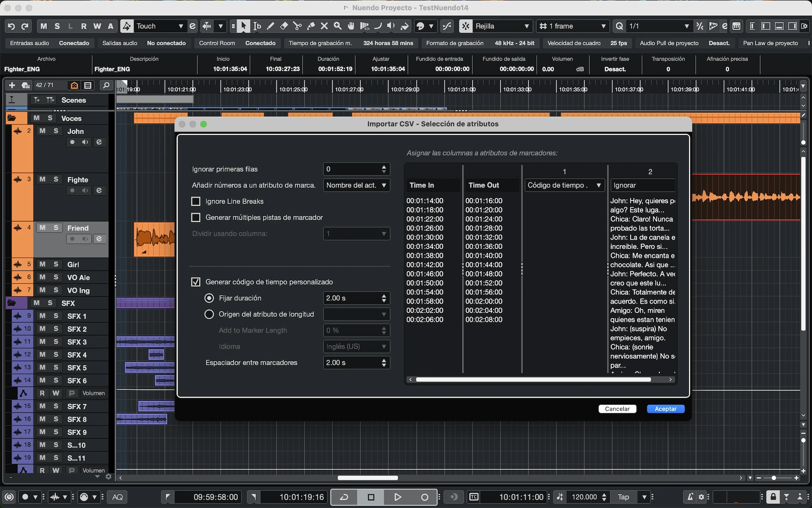Screen dimensions: 812x508
Task: Open track search magnifier in track list
Action: [106, 85]
